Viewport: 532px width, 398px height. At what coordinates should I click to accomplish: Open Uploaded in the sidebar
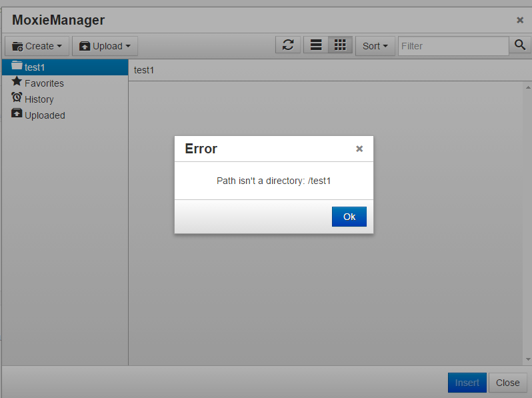(x=45, y=115)
